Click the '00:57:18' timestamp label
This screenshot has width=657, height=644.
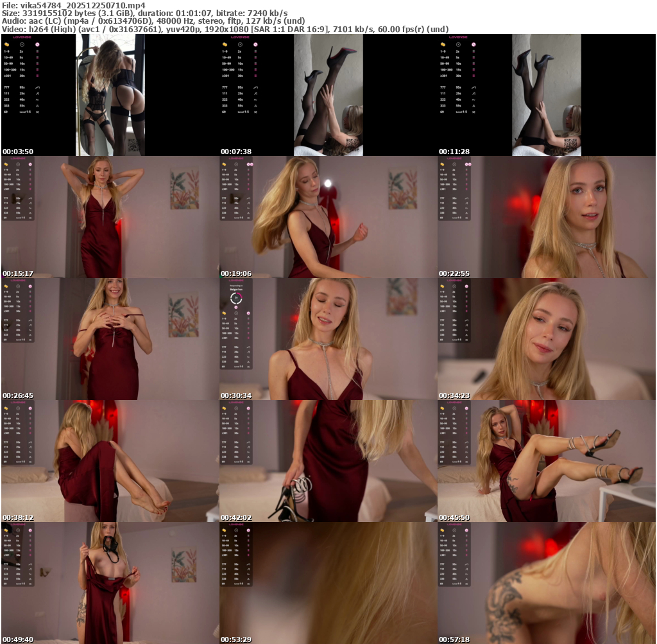point(454,640)
